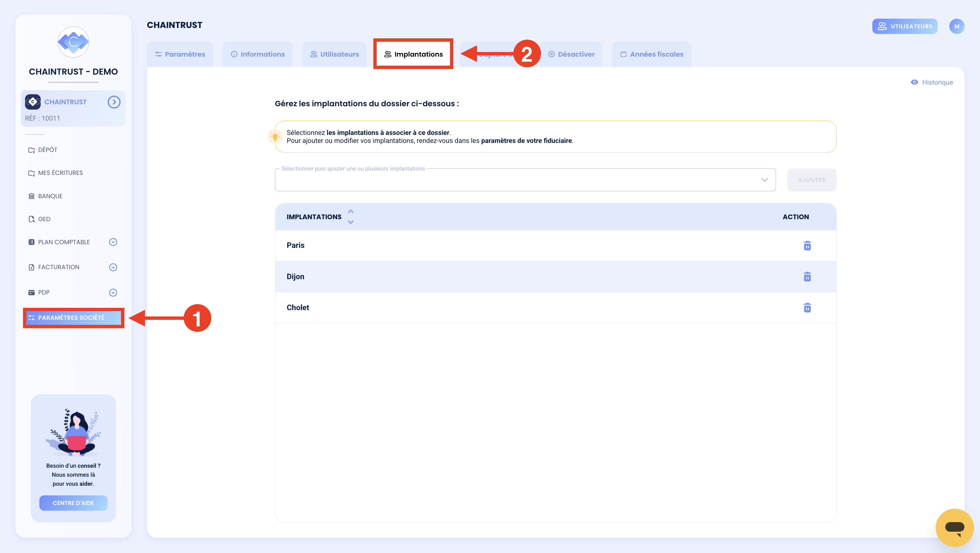This screenshot has height=553, width=980.
Task: Delete the Dijon implantation
Action: [x=807, y=276]
